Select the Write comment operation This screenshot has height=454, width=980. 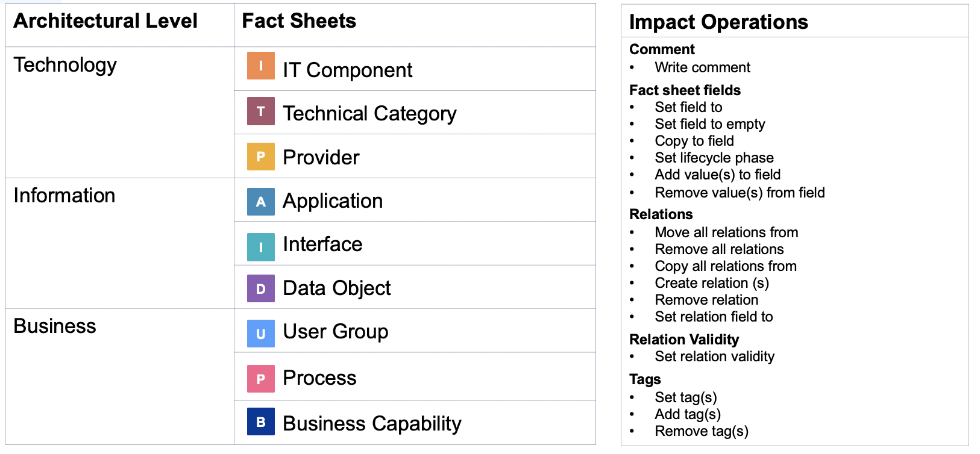point(702,67)
